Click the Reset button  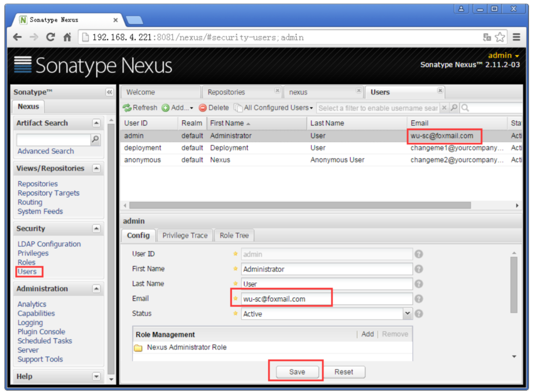(x=344, y=372)
